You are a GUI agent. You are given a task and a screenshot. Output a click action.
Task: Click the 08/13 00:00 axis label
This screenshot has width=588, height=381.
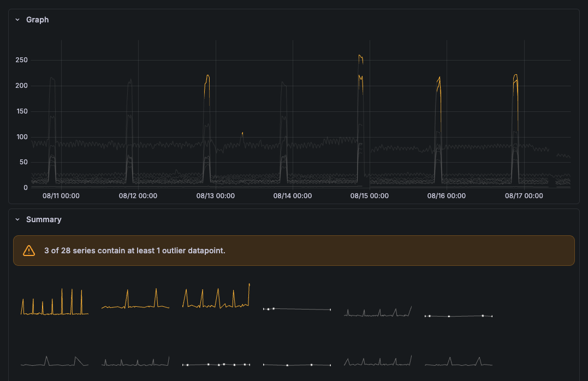216,196
